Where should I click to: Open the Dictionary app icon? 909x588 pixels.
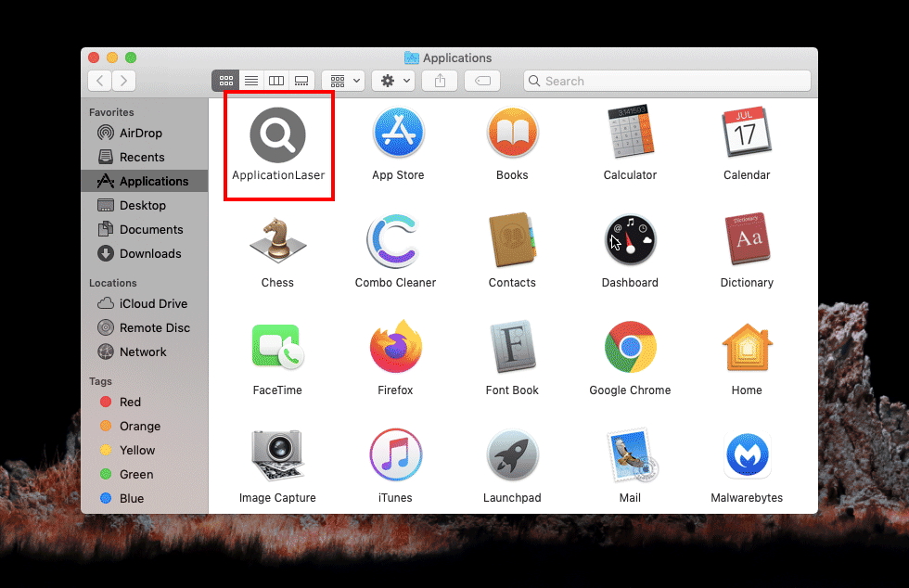(748, 238)
